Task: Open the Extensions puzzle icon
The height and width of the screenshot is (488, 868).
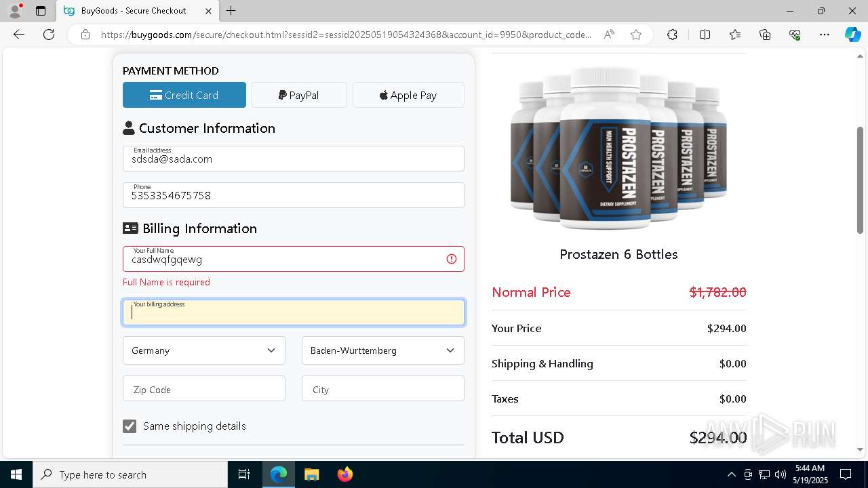Action: 672,35
